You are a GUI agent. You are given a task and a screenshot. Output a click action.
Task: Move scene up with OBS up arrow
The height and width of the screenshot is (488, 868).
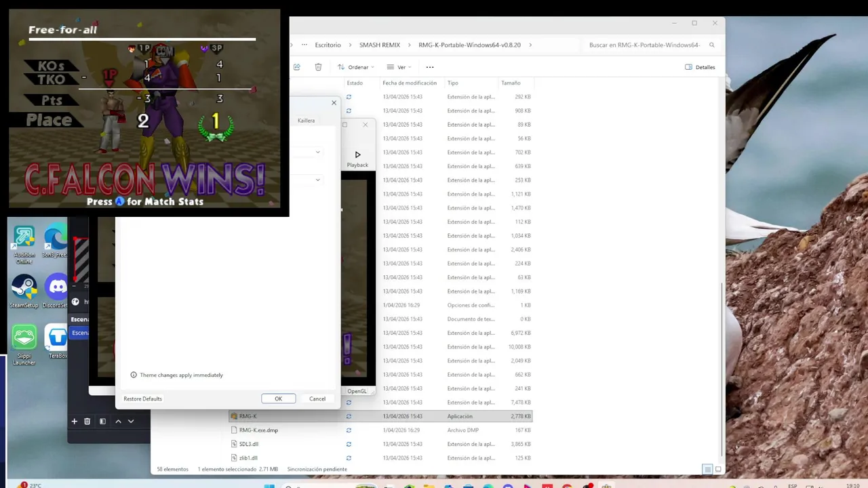coord(118,421)
